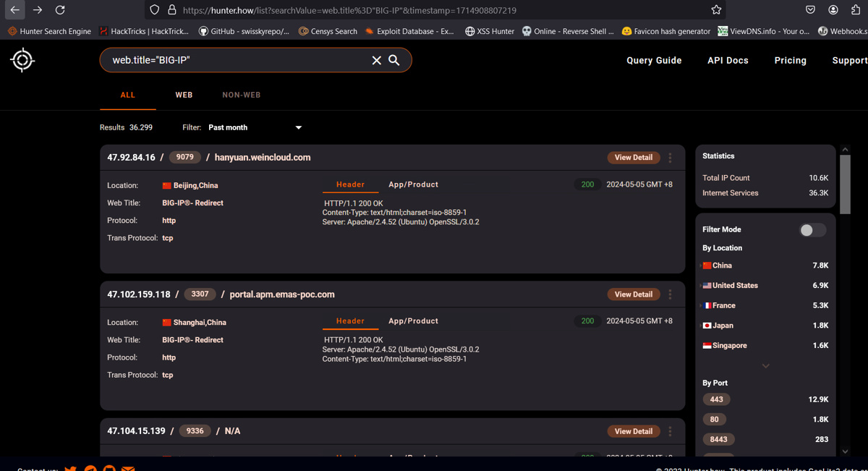Open the Pricing page
Viewport: 868px width, 471px height.
[790, 61]
